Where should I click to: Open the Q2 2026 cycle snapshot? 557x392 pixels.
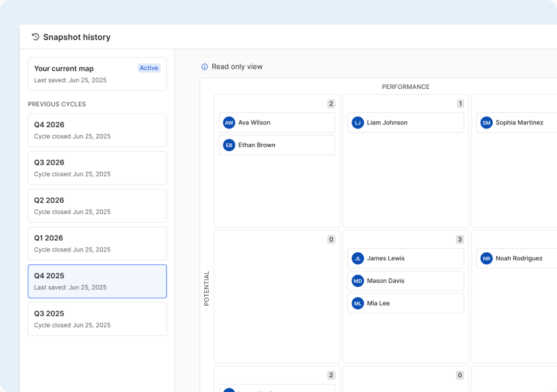(97, 205)
